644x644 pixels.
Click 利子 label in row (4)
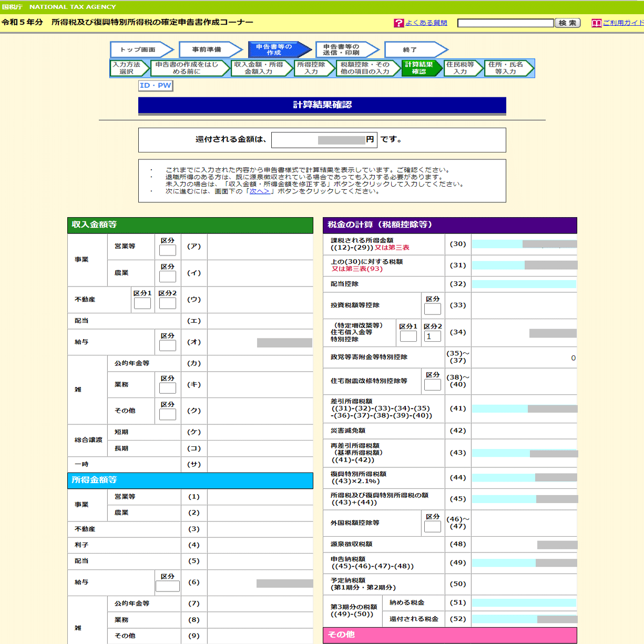81,545
